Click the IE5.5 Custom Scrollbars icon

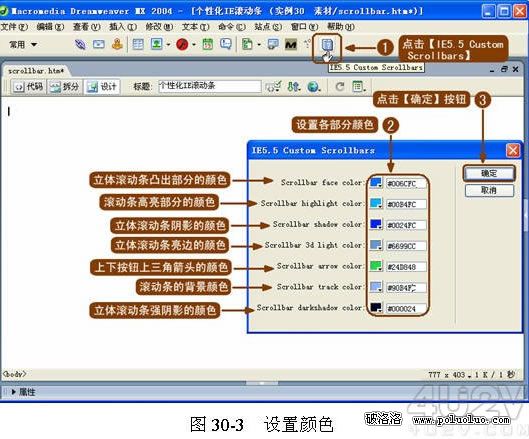point(327,45)
